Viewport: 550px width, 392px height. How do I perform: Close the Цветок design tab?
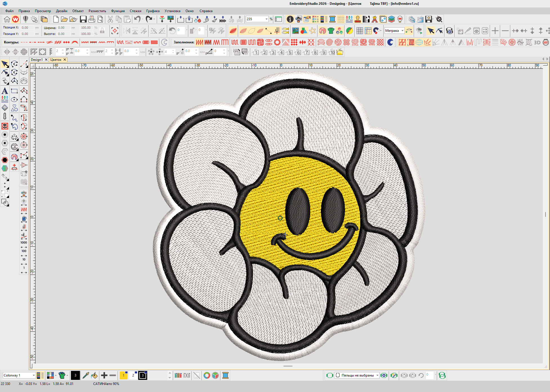[x=65, y=60]
